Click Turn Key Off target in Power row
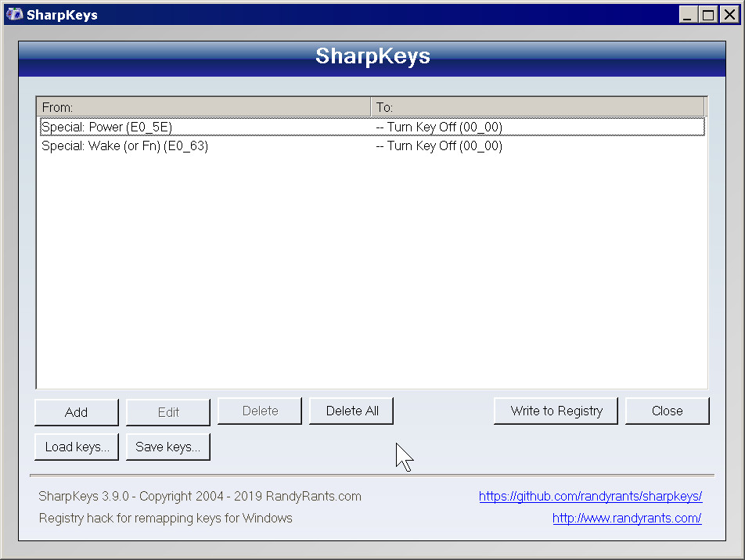The width and height of the screenshot is (745, 560). [x=439, y=127]
